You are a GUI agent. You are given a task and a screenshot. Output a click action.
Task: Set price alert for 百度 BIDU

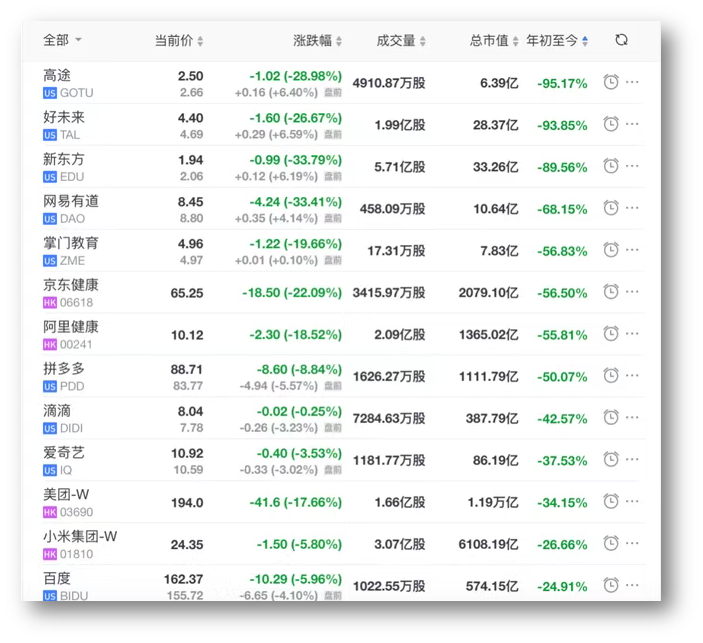(x=611, y=585)
